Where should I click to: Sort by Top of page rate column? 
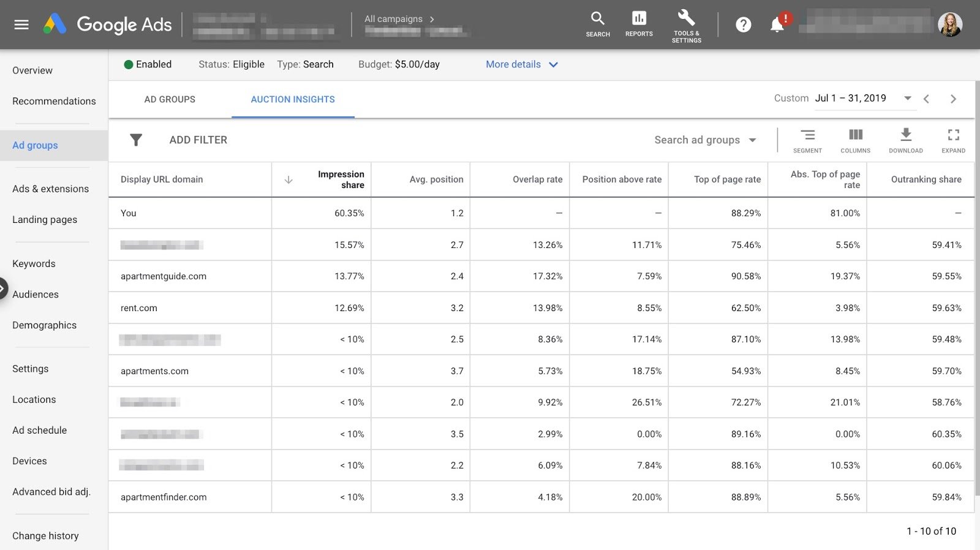(727, 179)
